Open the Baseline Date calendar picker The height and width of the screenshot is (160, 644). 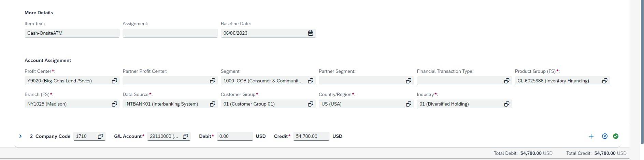pos(311,33)
